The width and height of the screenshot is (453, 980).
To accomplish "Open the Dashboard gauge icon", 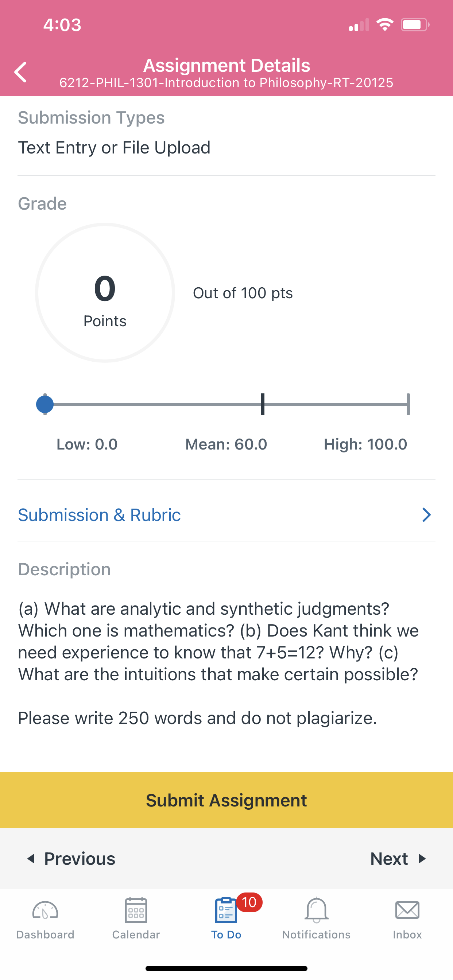I will click(x=45, y=910).
